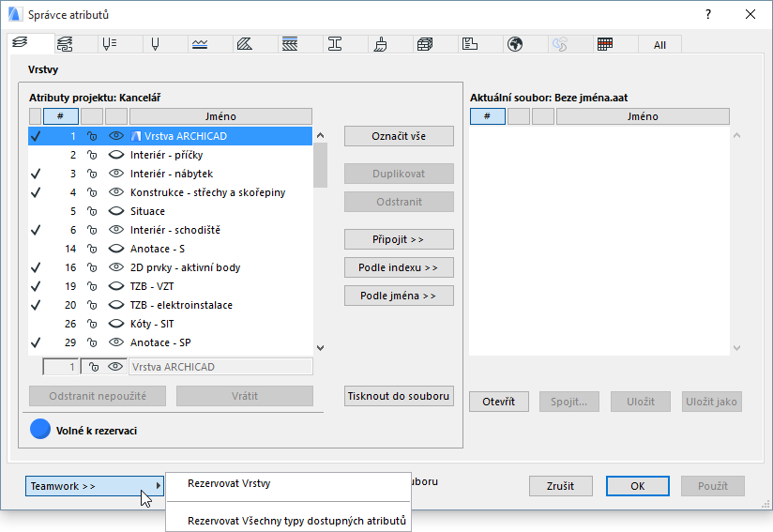Click the lock icon of Konstrukce - střechy a skořepiny

point(92,192)
